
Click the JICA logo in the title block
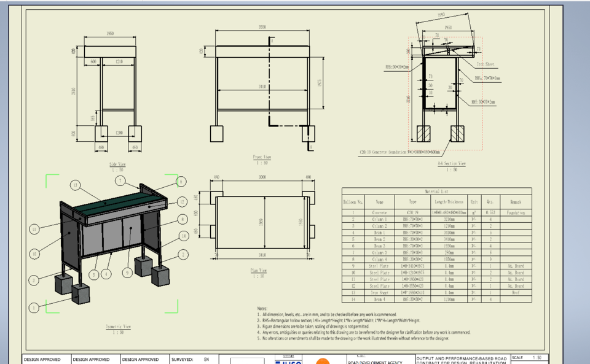pos(287,361)
